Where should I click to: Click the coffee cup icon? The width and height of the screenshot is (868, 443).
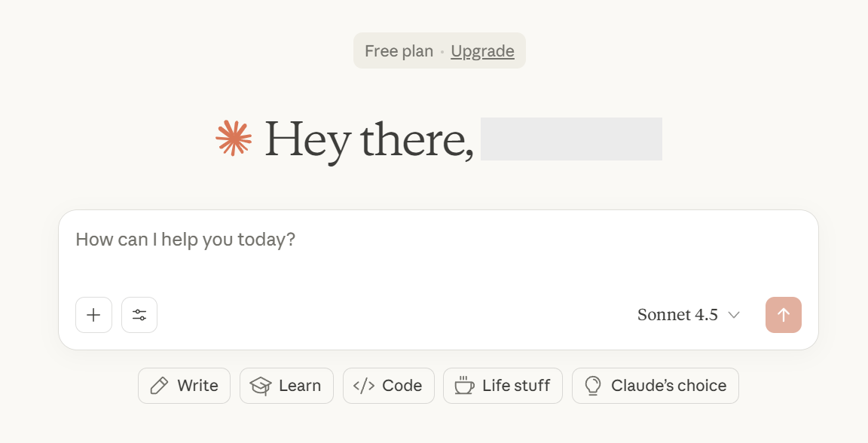[464, 386]
